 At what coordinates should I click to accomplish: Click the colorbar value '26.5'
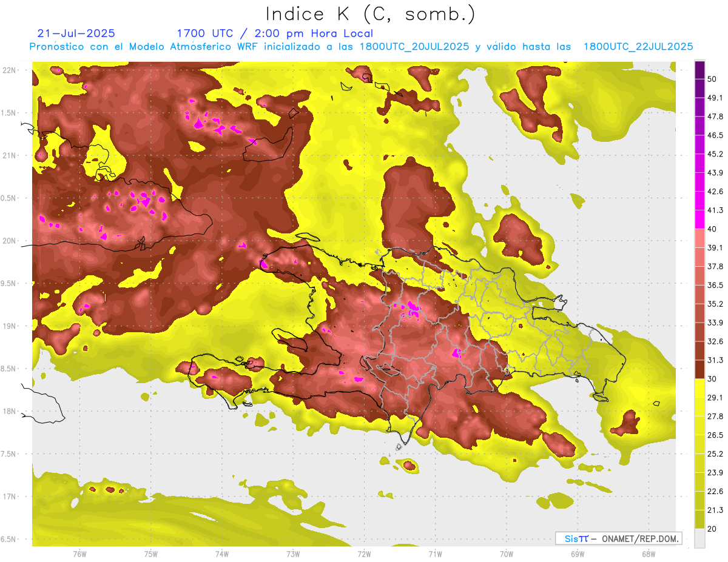click(x=715, y=435)
